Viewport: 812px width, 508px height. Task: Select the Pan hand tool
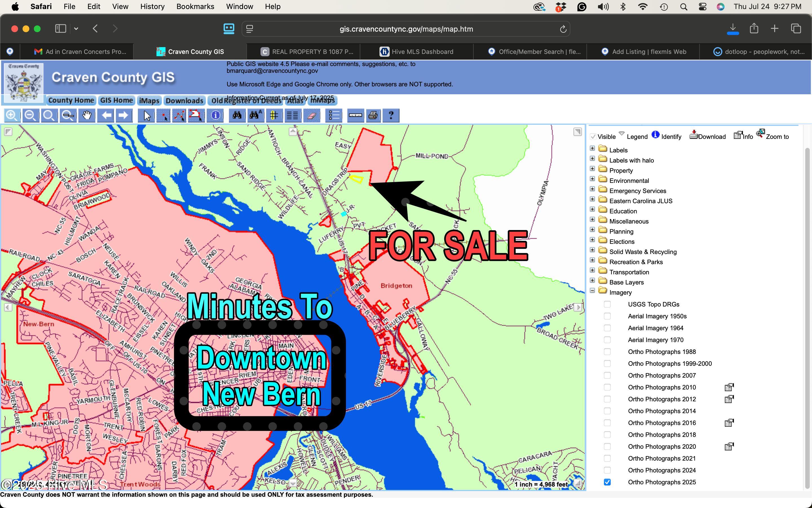87,116
